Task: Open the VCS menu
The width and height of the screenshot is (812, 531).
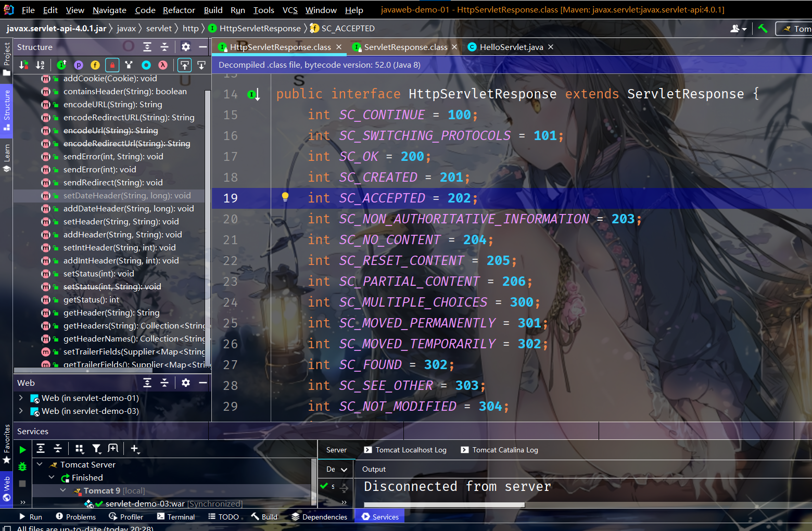Action: pos(290,10)
